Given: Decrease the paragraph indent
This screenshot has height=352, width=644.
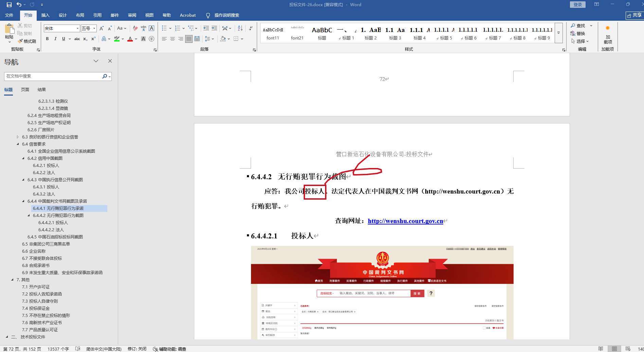Looking at the screenshot, I should tap(206, 29).
